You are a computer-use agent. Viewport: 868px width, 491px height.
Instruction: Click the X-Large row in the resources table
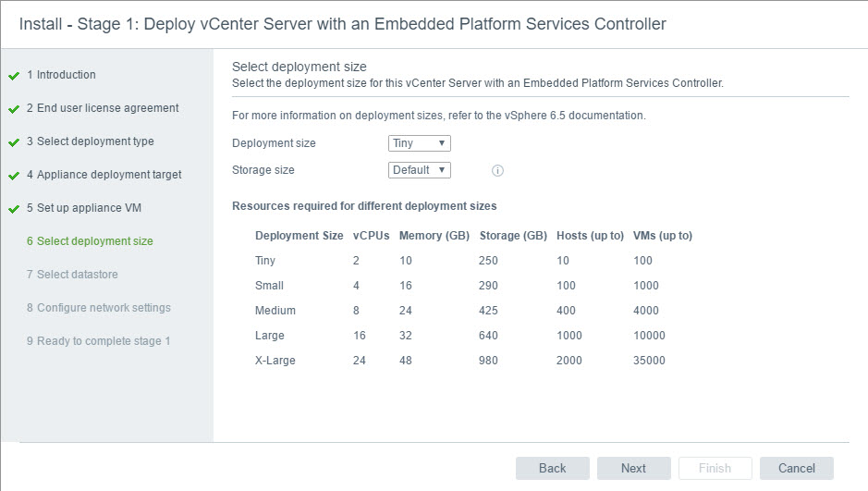click(275, 361)
